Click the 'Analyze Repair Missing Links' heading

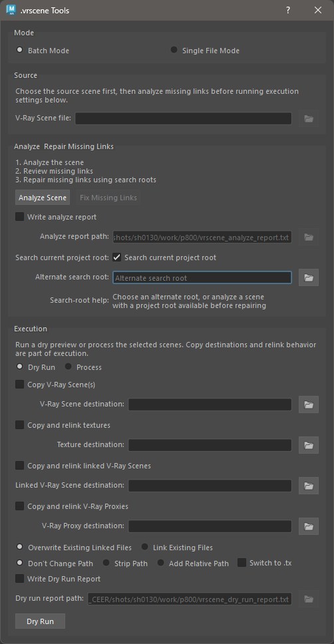pos(64,146)
